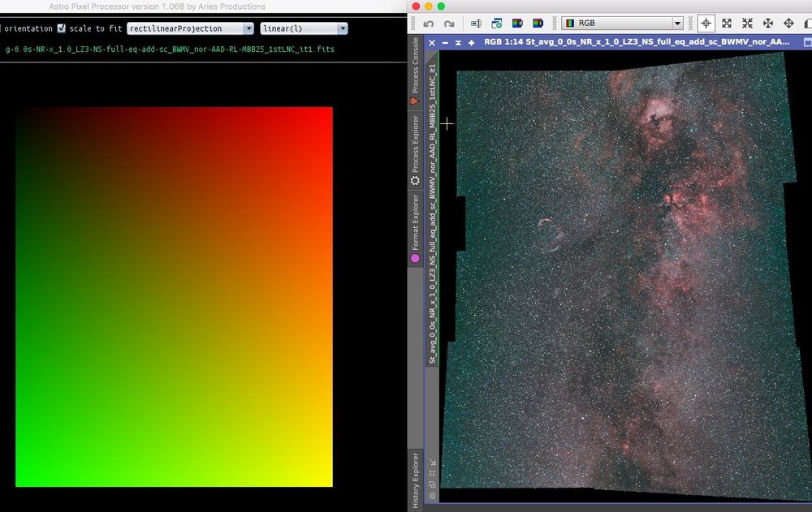Click the vertical image name tab
Screen dimensions: 812x512
tap(432, 213)
